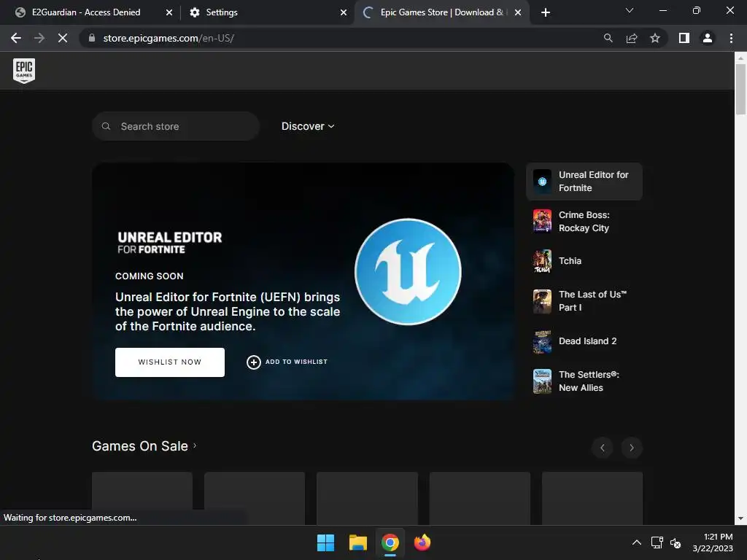
Task: Click the Unreal Editor thumbnail icon
Action: coord(542,182)
